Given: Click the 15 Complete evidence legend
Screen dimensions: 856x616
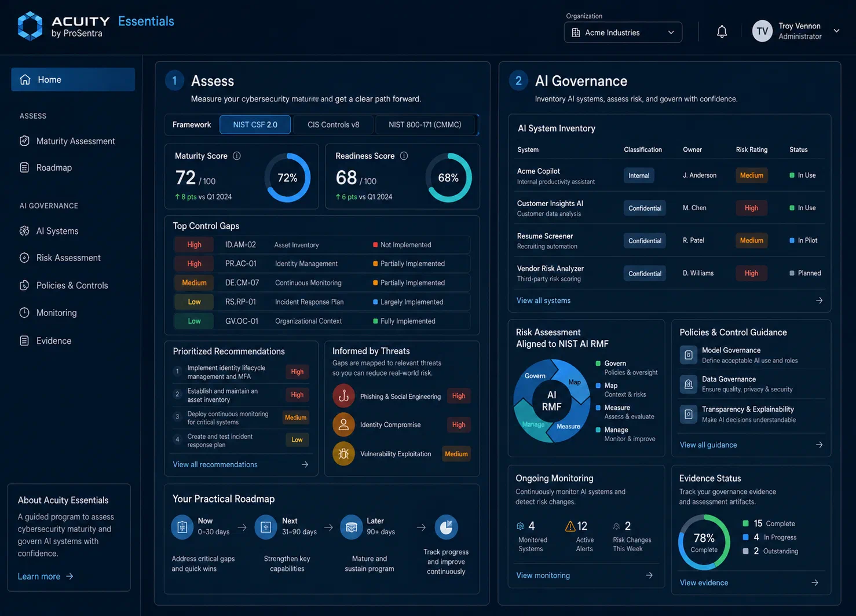Looking at the screenshot, I should 769,523.
